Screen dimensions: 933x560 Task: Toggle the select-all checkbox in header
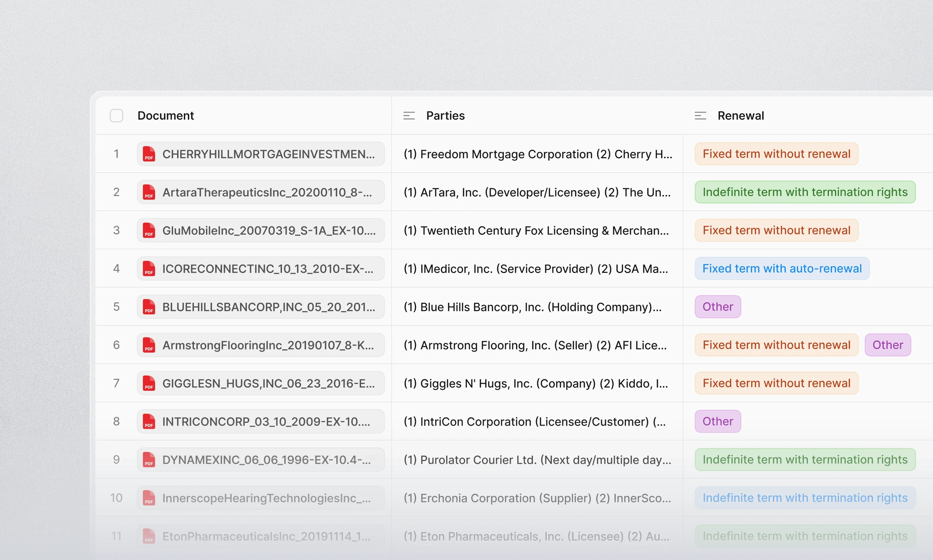click(116, 116)
